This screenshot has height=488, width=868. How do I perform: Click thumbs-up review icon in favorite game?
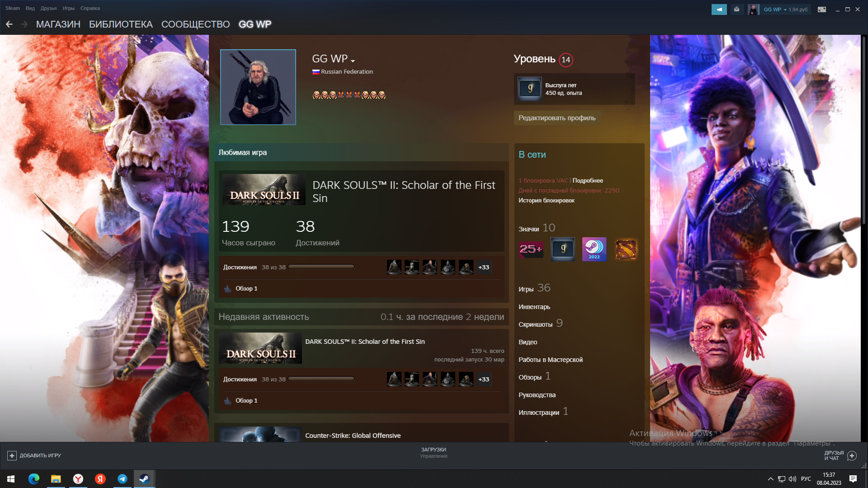228,288
